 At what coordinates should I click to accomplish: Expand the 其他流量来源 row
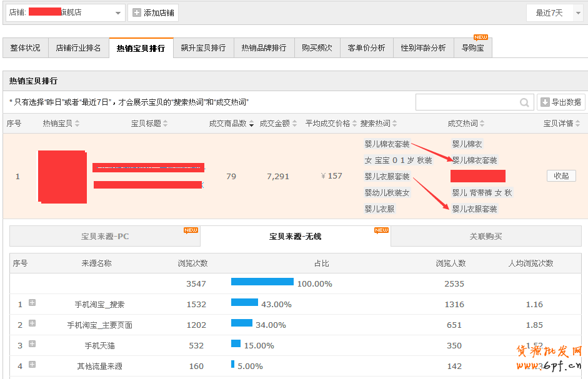point(32,365)
